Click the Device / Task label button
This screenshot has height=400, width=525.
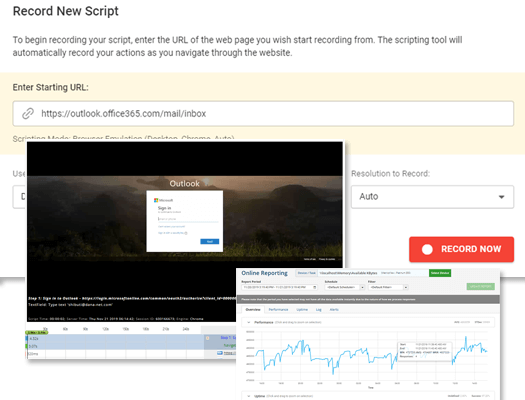[x=307, y=273]
